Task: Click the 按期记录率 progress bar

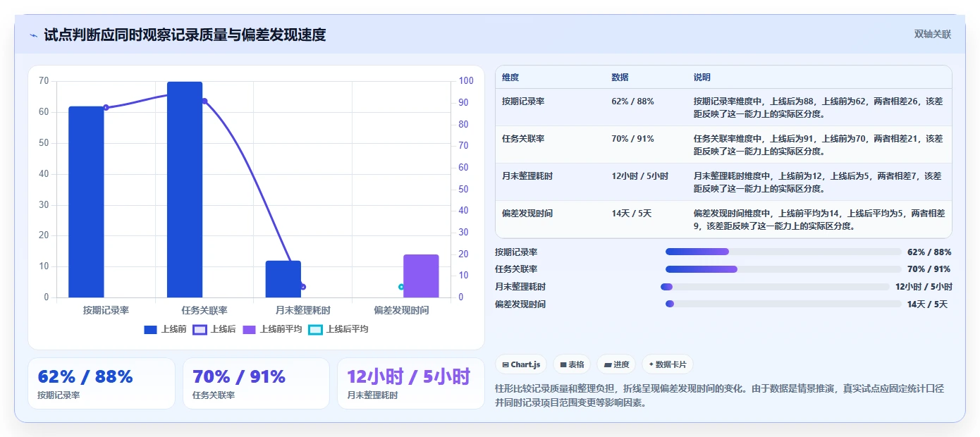Action: pyautogui.click(x=783, y=252)
